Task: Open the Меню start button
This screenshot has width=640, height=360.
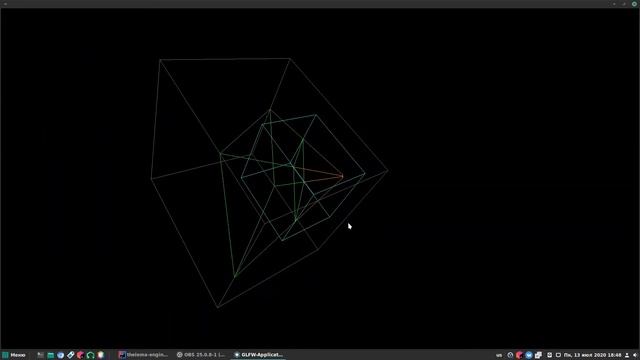Action: [x=14, y=355]
